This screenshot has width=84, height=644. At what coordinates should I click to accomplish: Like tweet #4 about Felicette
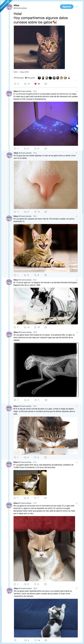35,327
